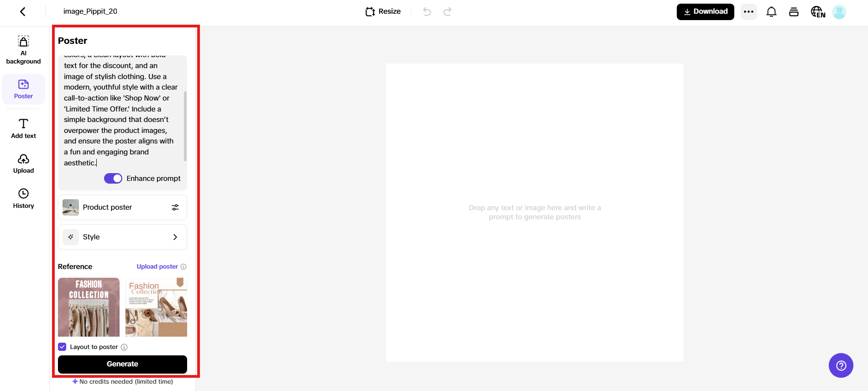Click the Style sparkle icon

click(71, 237)
